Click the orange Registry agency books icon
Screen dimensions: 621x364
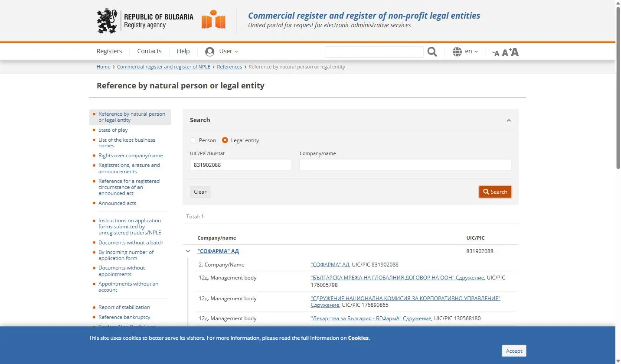213,19
